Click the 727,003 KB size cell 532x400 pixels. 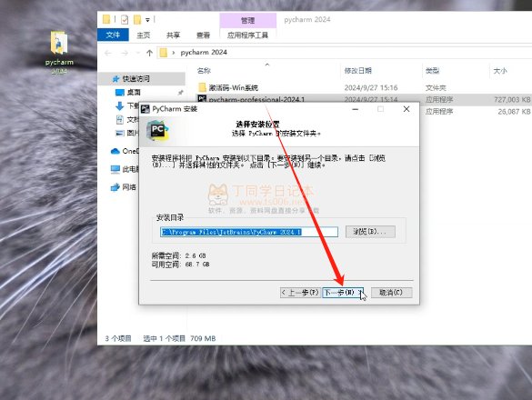click(x=512, y=99)
